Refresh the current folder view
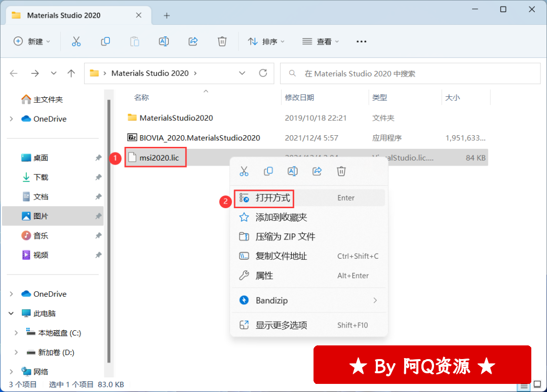547x392 pixels. click(x=263, y=73)
